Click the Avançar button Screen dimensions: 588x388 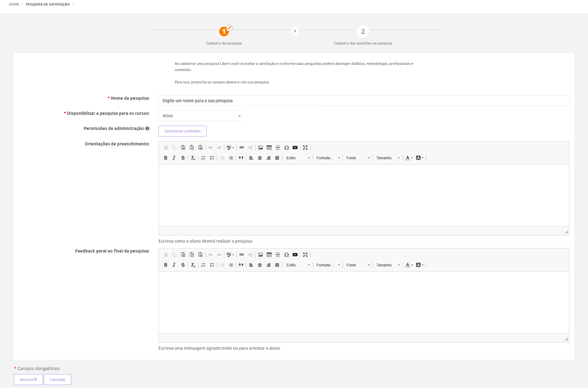coord(28,379)
